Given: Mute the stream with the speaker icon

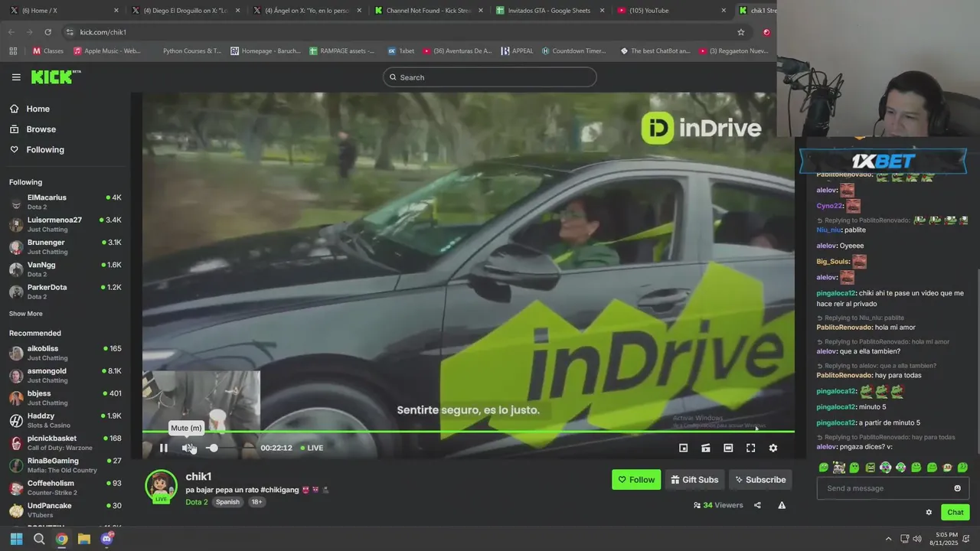Looking at the screenshot, I should click(187, 448).
